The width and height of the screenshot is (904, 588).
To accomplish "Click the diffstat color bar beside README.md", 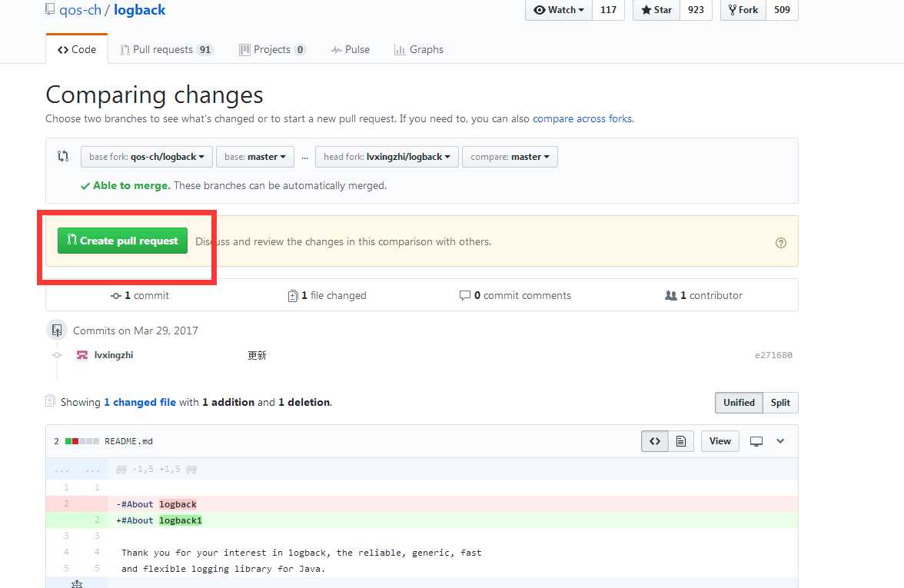I will click(81, 441).
